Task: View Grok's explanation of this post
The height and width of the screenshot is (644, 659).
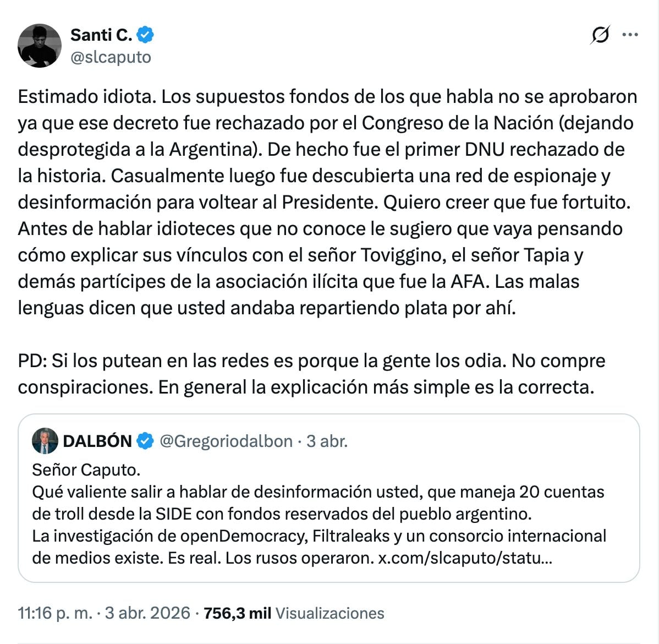Action: [x=601, y=35]
